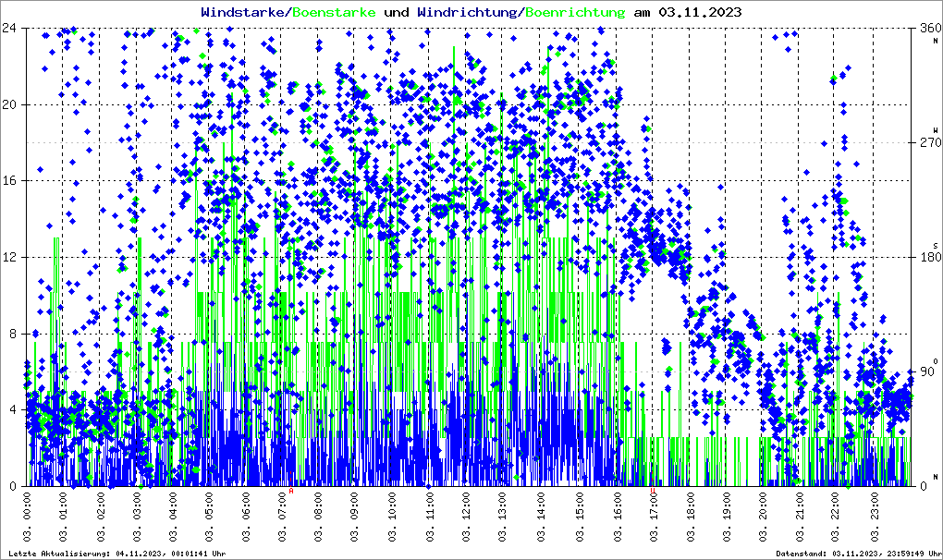Viewport: 943px width, 560px height.
Task: Select the '180' south direction label on the right axis
Action: [x=925, y=257]
